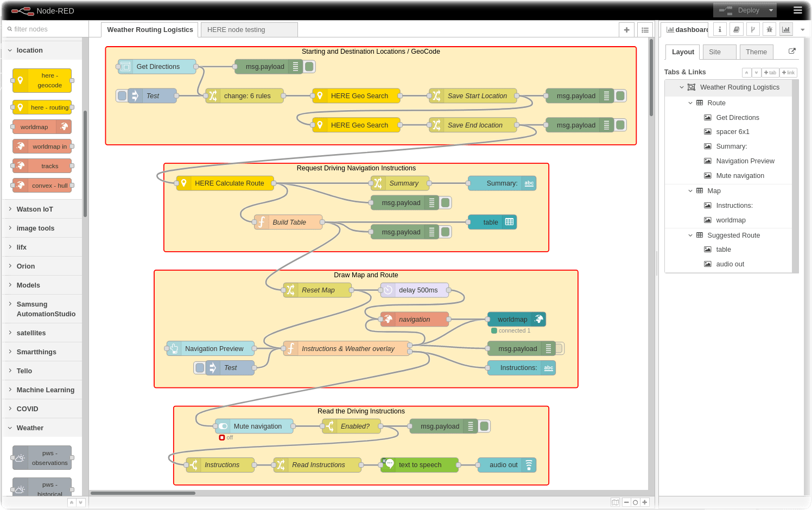This screenshot has height=510, width=812.
Task: Open the main hamburger menu
Action: [797, 10]
